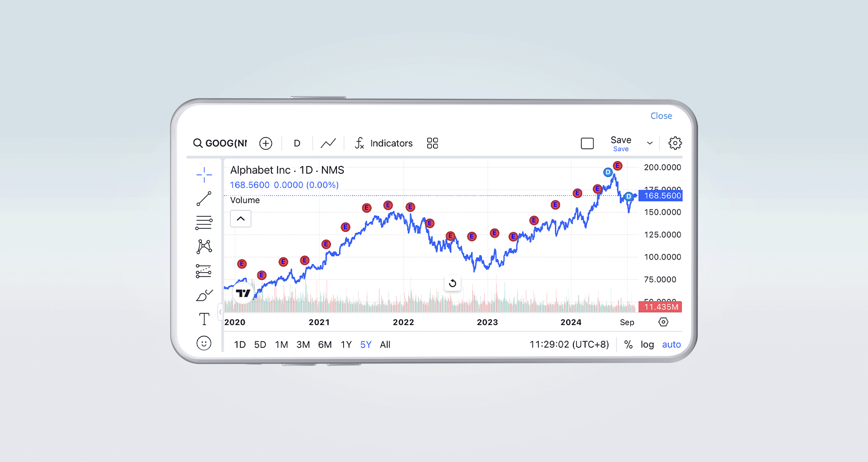The width and height of the screenshot is (868, 462).
Task: Expand the Save dropdown arrow
Action: click(x=650, y=143)
